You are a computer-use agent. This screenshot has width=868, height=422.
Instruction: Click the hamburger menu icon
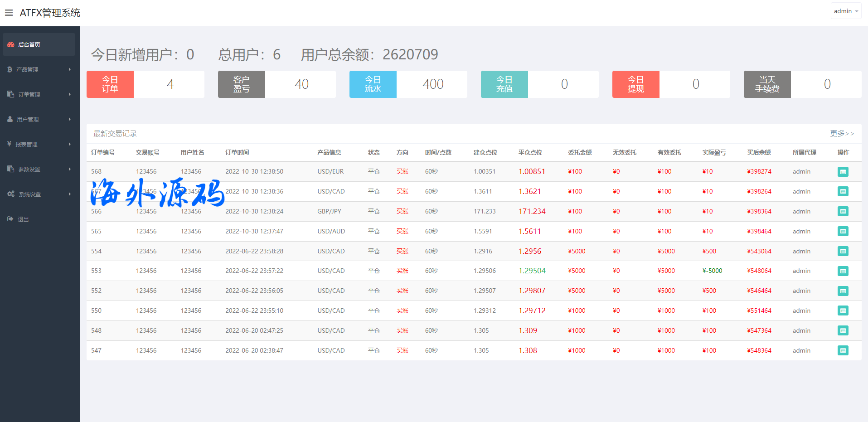point(9,13)
